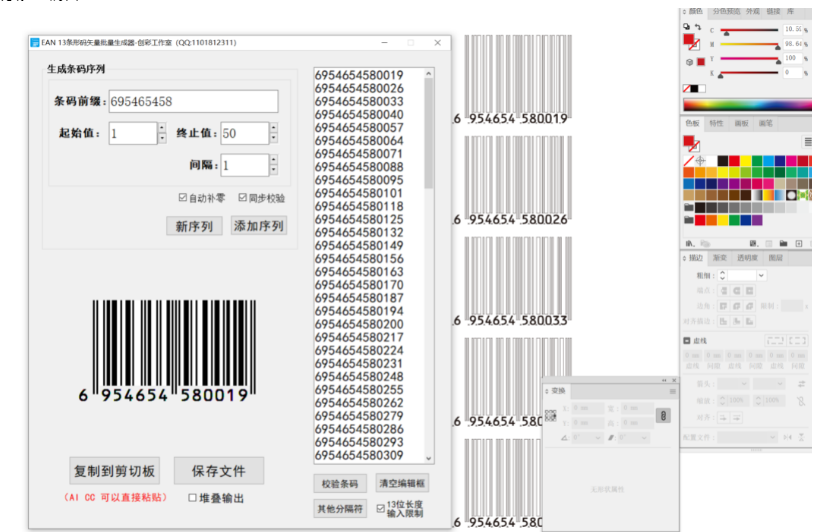
Task: Click the link arrowhead scales icon
Action: tap(801, 401)
